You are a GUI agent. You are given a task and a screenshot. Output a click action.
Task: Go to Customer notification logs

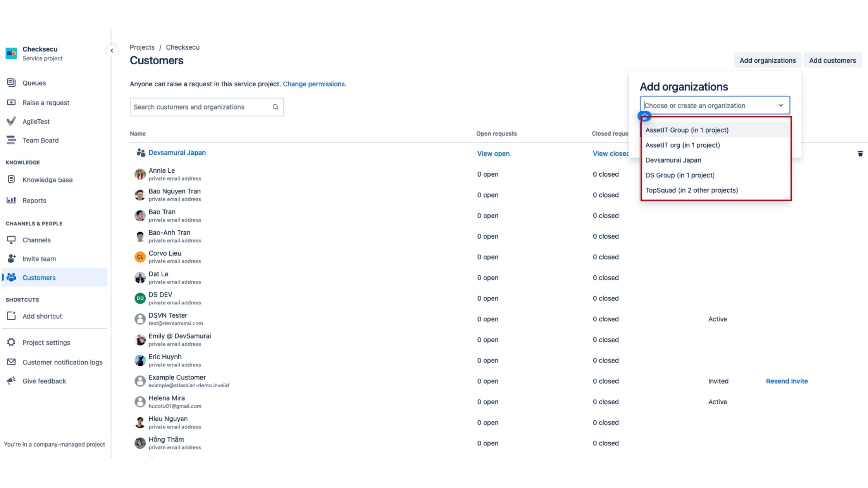click(62, 362)
